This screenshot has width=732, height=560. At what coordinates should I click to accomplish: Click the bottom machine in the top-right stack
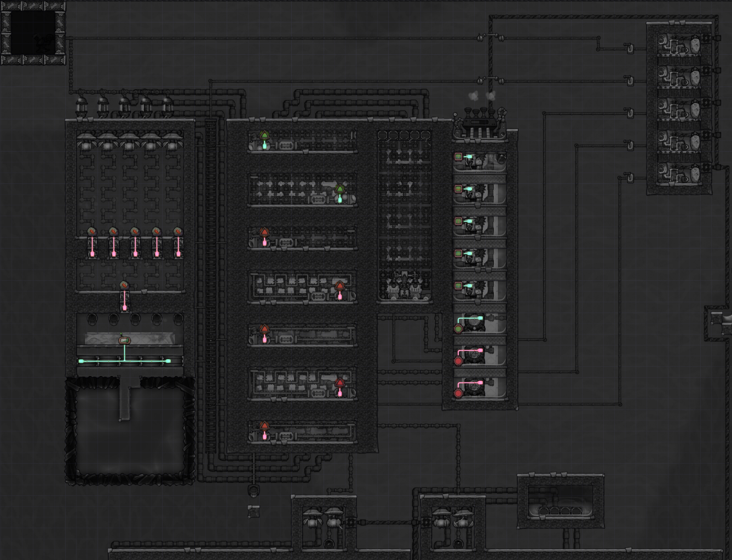680,173
